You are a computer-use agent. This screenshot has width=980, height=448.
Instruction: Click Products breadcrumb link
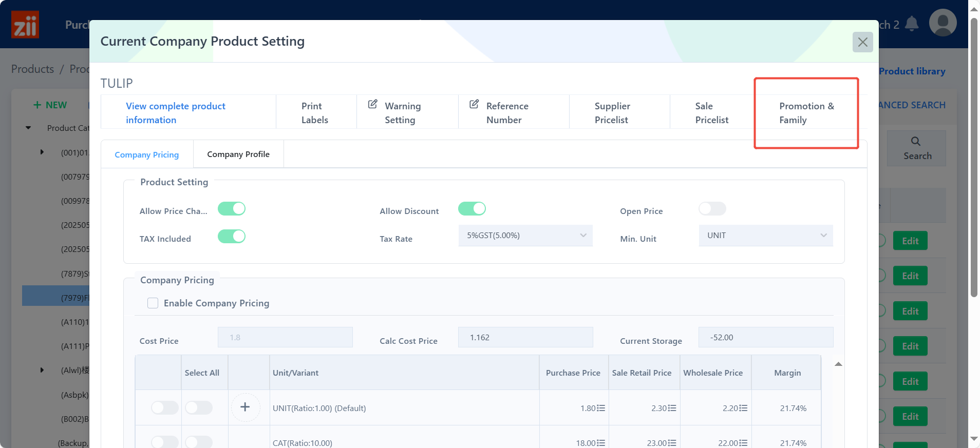tap(32, 69)
